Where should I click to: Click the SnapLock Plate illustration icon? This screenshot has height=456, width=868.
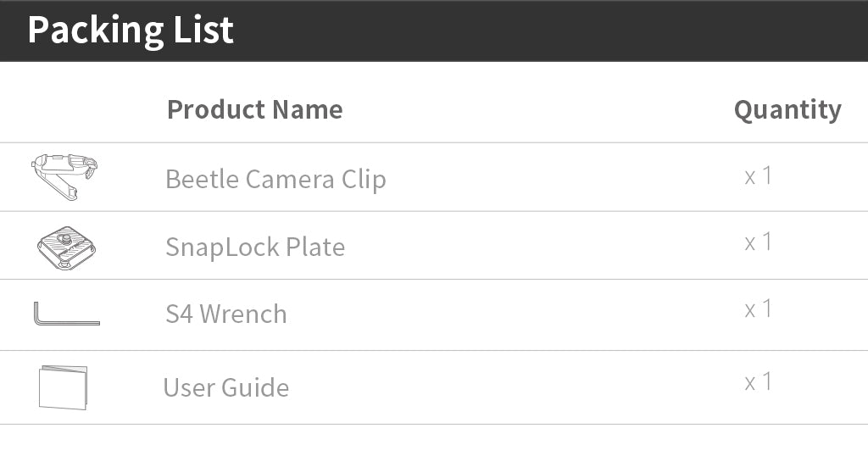pos(66,247)
